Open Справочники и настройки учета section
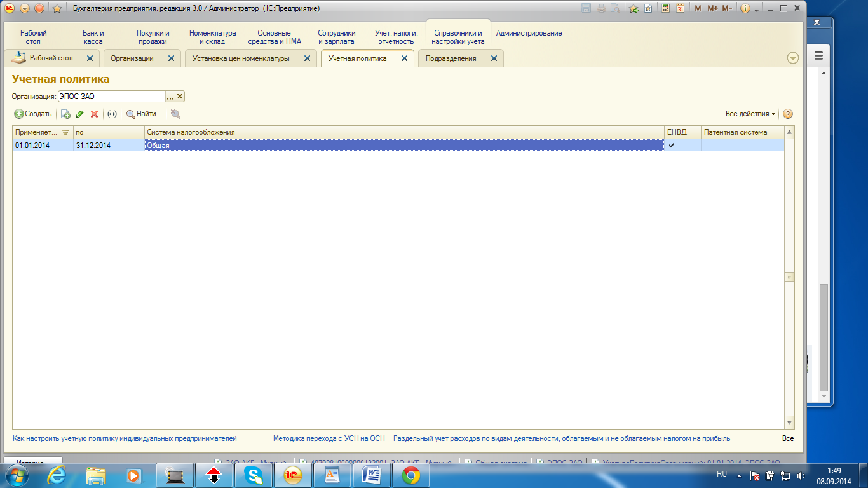Viewport: 868px width, 488px height. (x=458, y=37)
